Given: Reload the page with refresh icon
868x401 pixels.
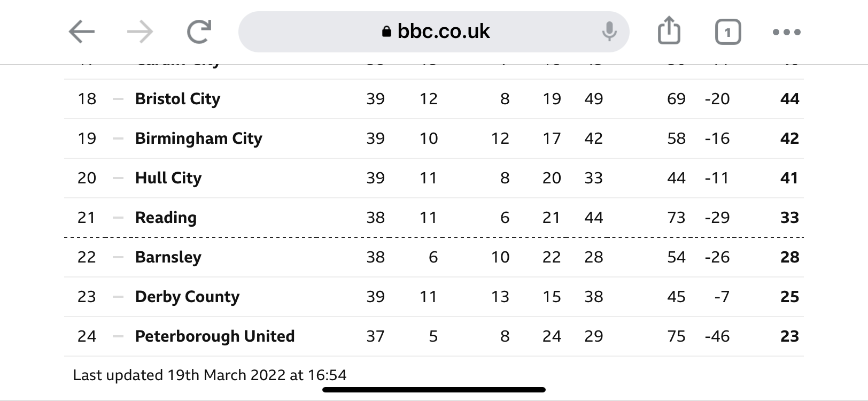Looking at the screenshot, I should tap(199, 32).
